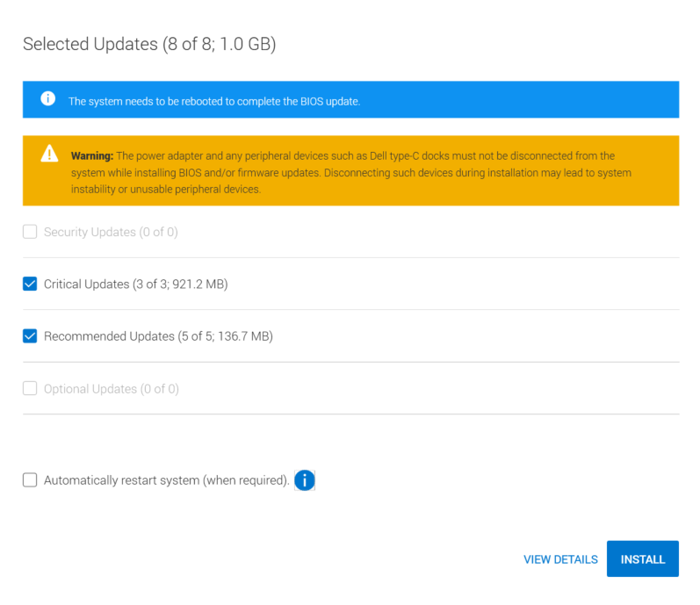
Task: Uncheck the Recommended Updates checkbox
Action: point(30,335)
